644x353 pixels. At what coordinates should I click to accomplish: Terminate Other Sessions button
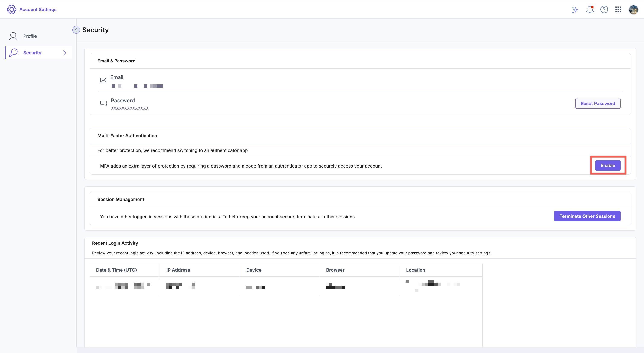click(587, 216)
